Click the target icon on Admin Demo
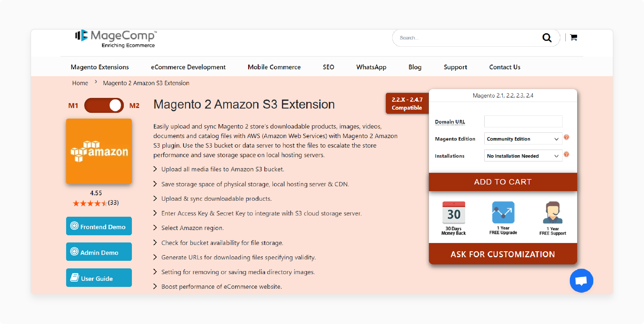Image resolution: width=644 pixels, height=324 pixels. coord(74,252)
